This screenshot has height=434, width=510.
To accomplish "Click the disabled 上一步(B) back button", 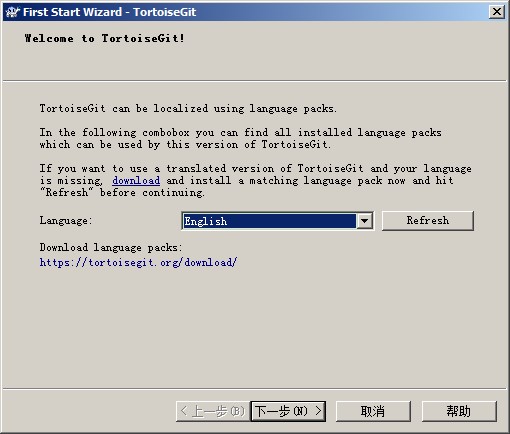I will pos(213,411).
